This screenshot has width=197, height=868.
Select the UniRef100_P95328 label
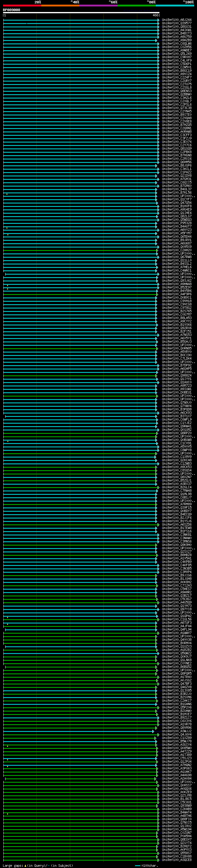pos(177,224)
